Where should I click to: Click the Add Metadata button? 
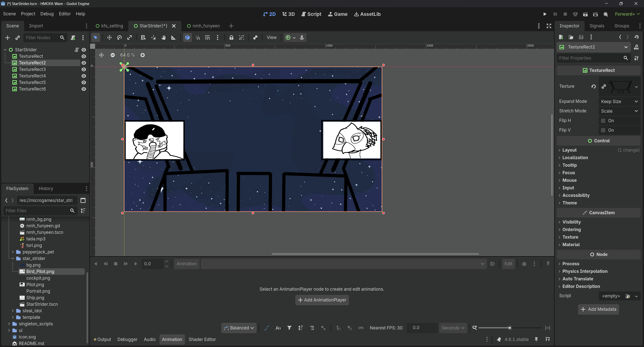click(x=598, y=309)
